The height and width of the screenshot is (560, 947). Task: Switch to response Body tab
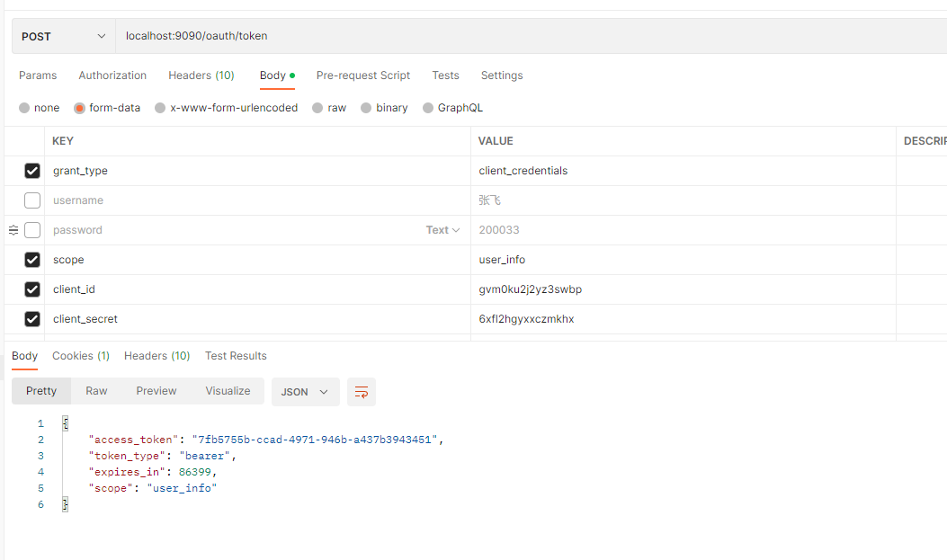(x=25, y=356)
